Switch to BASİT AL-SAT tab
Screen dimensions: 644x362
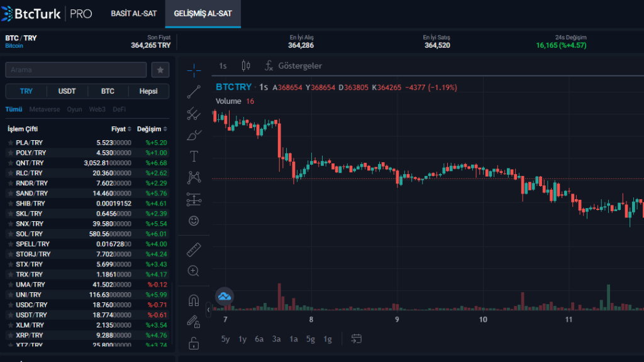pyautogui.click(x=133, y=14)
